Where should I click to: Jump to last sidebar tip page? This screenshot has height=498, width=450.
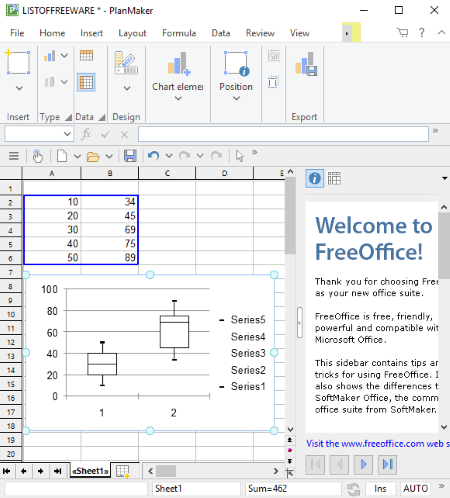387,464
